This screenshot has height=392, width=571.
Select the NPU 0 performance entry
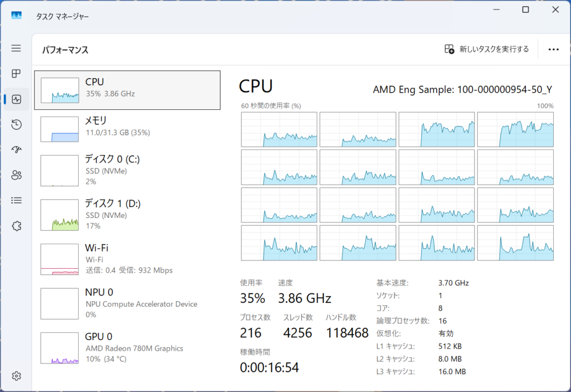click(127, 303)
